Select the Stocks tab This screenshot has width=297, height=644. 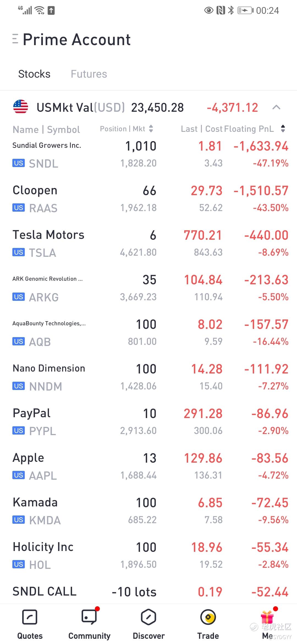pos(34,74)
